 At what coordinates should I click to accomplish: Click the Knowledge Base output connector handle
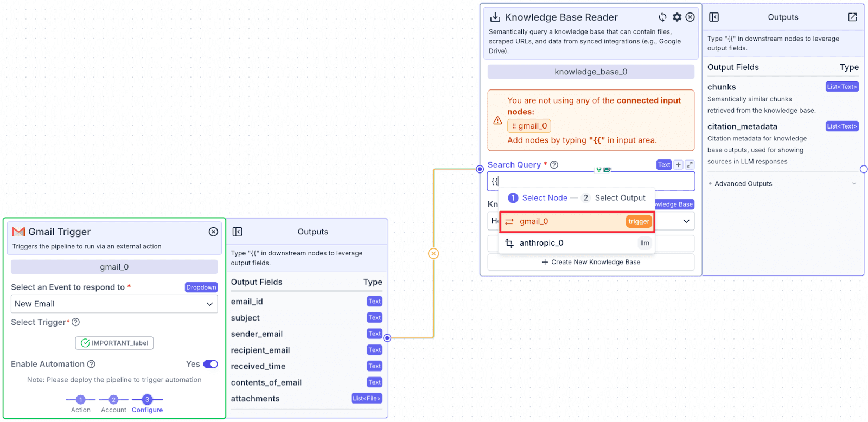click(864, 169)
